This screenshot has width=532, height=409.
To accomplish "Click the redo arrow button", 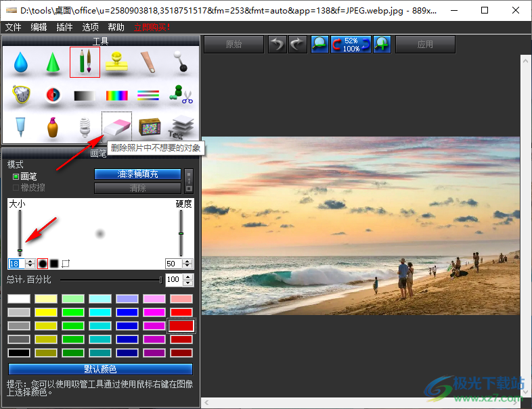I will pos(298,45).
